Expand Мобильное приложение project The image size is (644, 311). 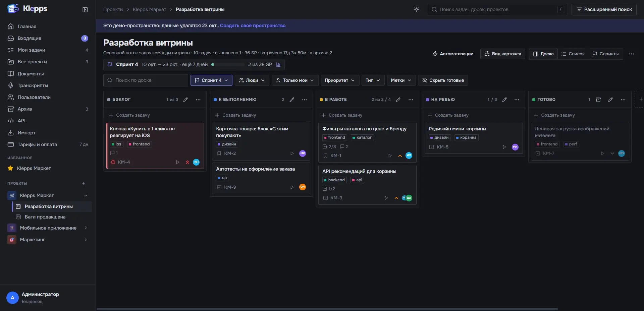[x=86, y=228]
